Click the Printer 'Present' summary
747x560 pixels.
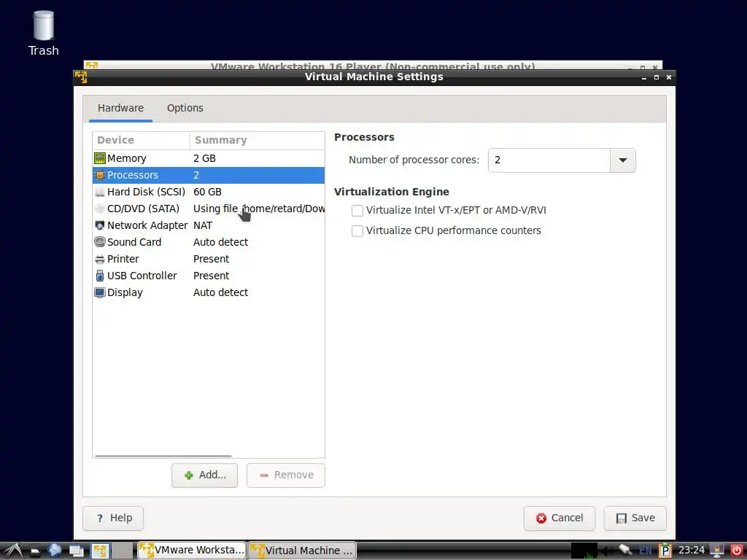tap(211, 259)
